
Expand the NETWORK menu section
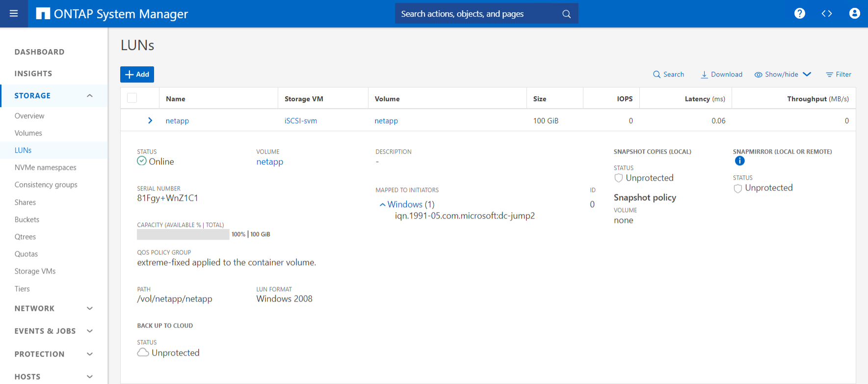pos(90,308)
